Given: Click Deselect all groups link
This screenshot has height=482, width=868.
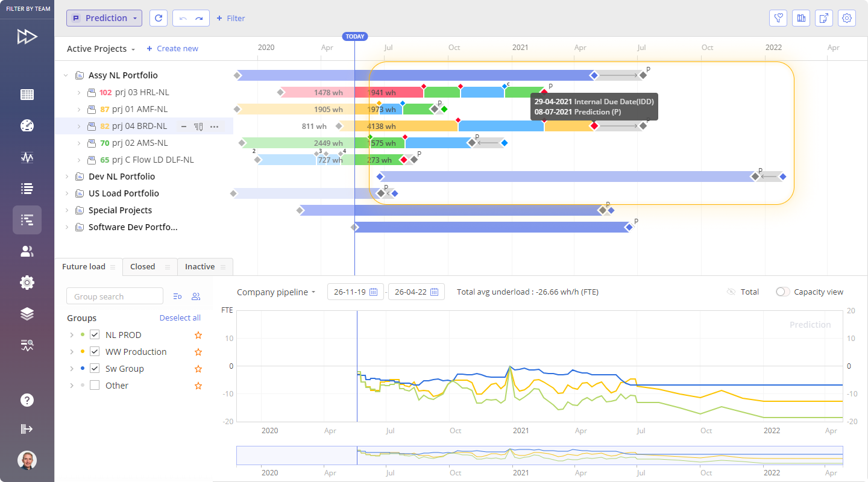Looking at the screenshot, I should (180, 318).
